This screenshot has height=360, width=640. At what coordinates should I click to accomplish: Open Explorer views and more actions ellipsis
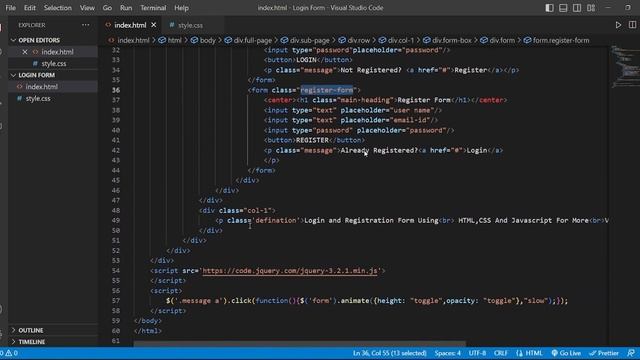pyautogui.click(x=85, y=25)
